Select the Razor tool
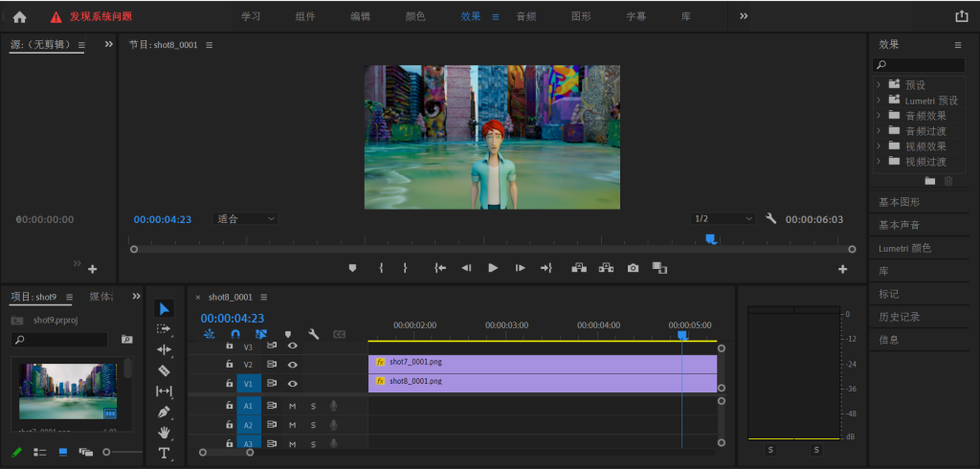The image size is (980, 469). [164, 370]
